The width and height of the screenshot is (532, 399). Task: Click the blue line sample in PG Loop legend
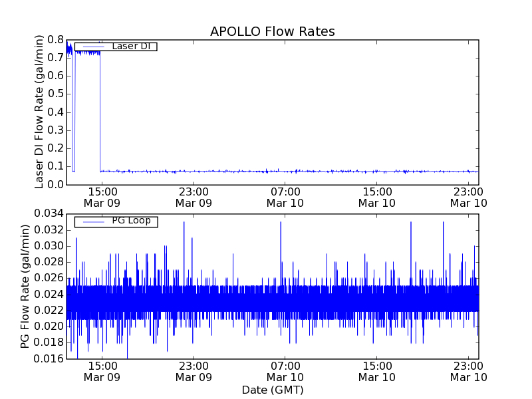[91, 221]
